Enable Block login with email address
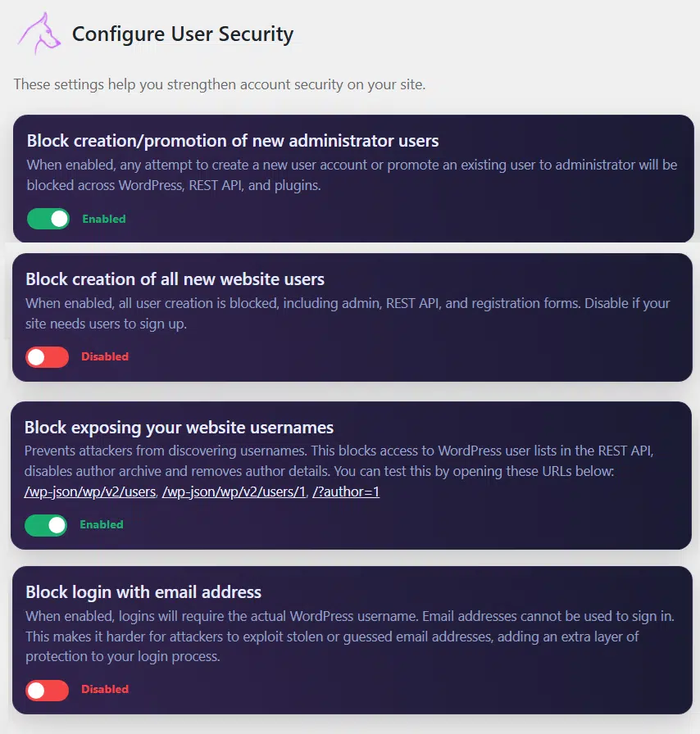The height and width of the screenshot is (734, 700). 47,691
